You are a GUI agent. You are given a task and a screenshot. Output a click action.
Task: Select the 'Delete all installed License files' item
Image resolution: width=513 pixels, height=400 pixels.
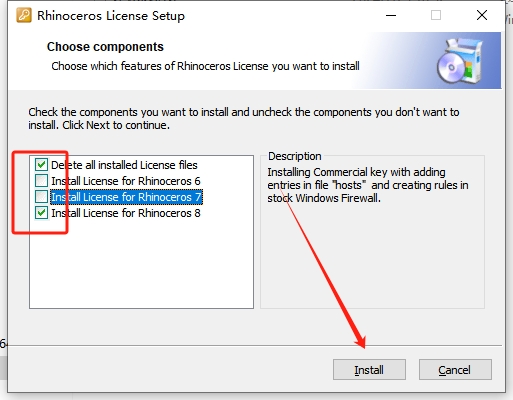[124, 165]
